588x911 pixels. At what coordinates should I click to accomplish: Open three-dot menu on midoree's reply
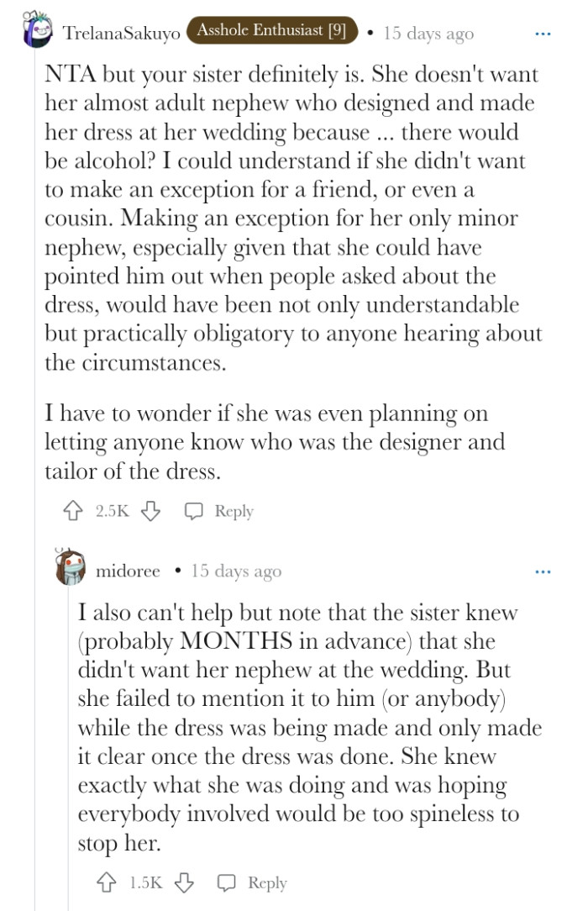(543, 571)
